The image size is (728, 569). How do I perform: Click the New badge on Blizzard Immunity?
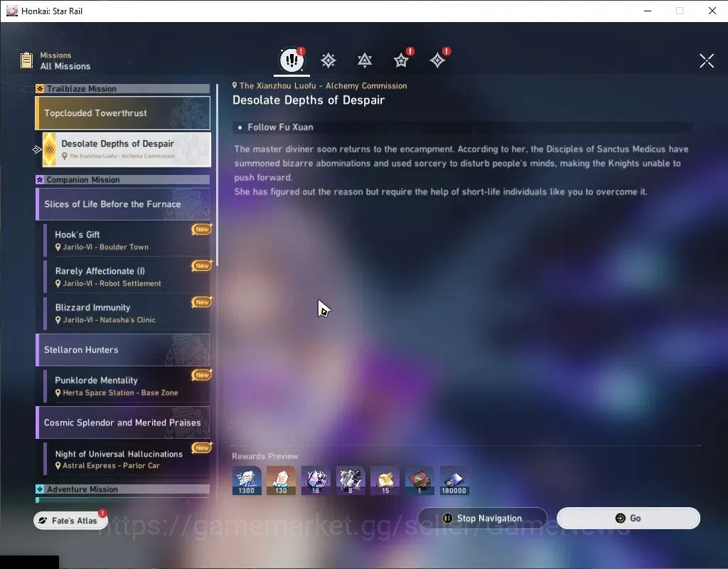coord(202,302)
